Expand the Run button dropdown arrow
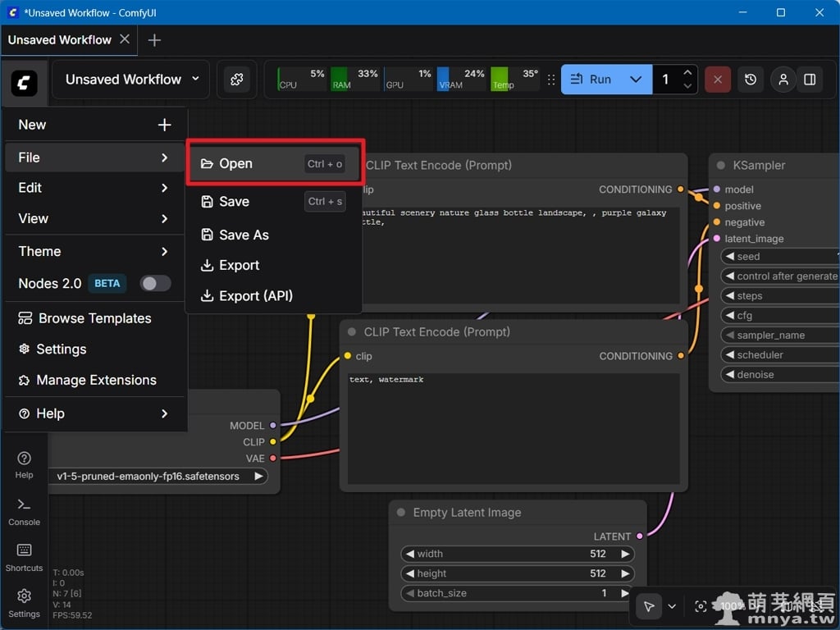This screenshot has height=630, width=840. coord(636,80)
